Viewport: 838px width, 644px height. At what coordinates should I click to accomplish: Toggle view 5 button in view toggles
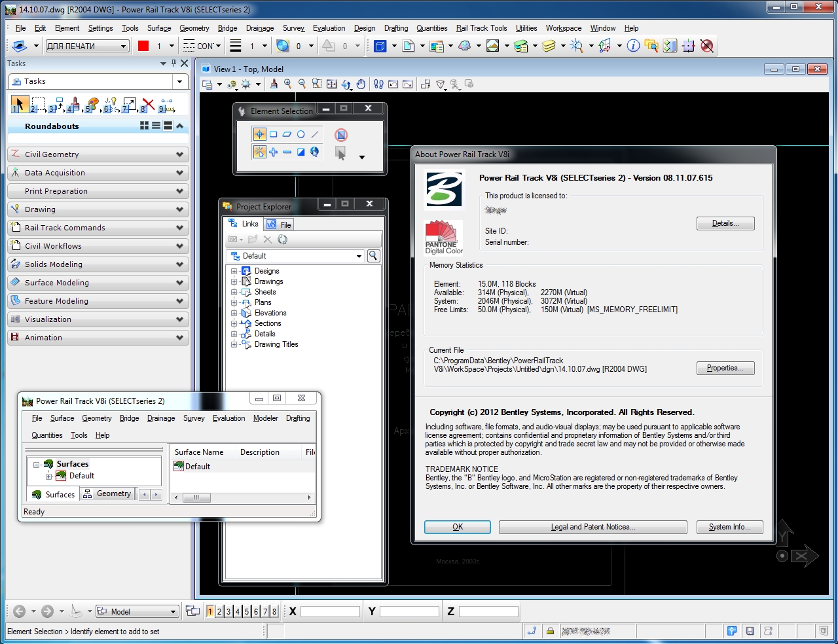click(247, 611)
